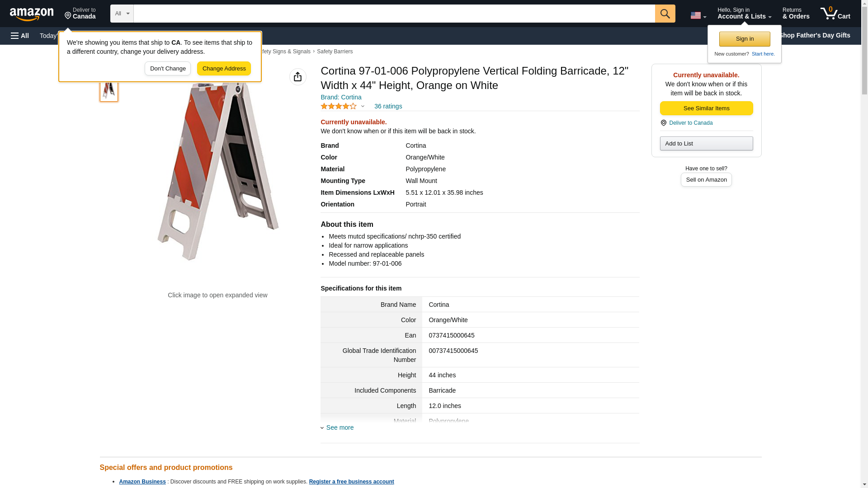Open the All hamburger menu
Viewport: 868px width, 488px height.
20,36
